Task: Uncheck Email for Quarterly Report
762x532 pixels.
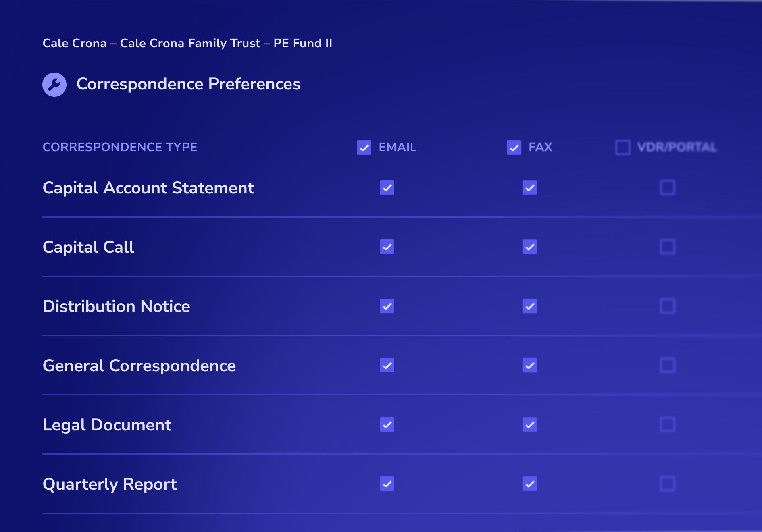Action: click(x=387, y=484)
